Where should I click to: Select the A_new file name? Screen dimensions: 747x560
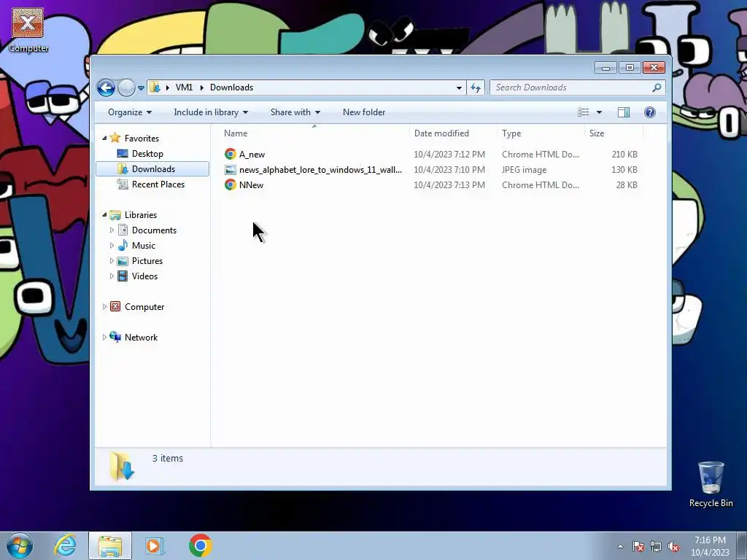click(x=252, y=155)
